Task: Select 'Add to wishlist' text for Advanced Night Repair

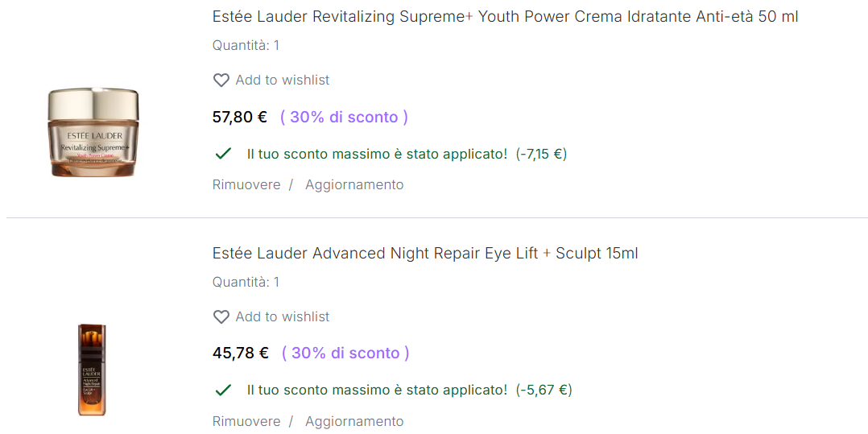Action: pyautogui.click(x=282, y=317)
